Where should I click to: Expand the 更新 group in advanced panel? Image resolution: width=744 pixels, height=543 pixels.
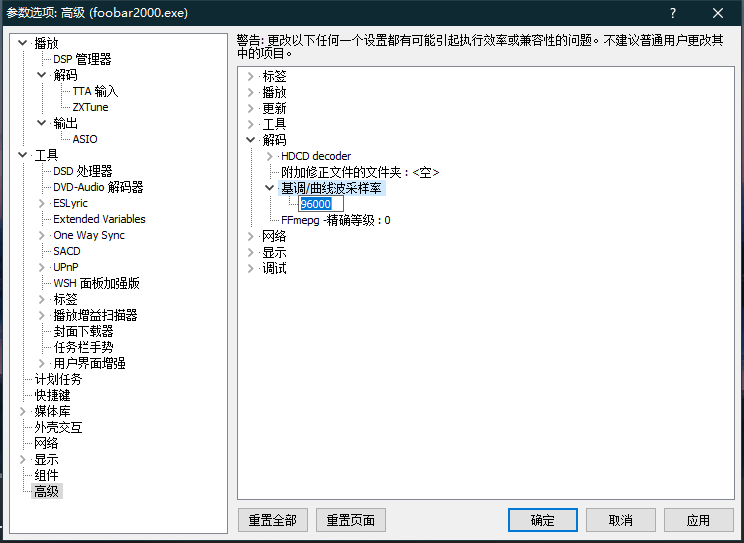251,108
